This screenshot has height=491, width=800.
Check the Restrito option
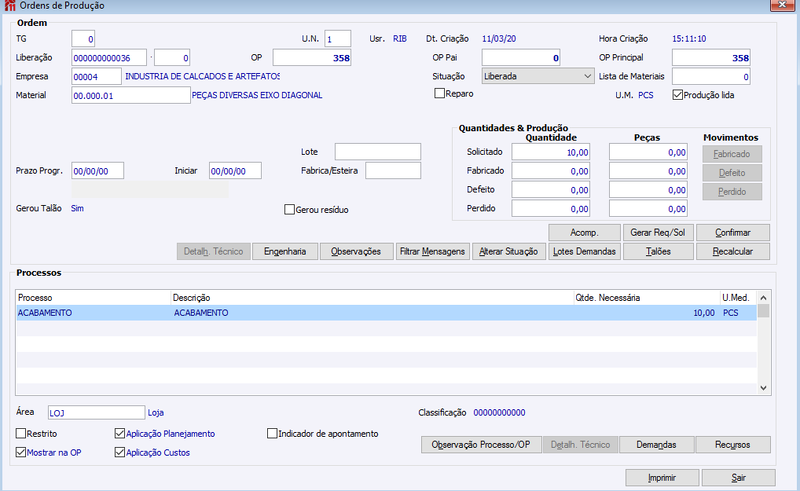[x=21, y=434]
